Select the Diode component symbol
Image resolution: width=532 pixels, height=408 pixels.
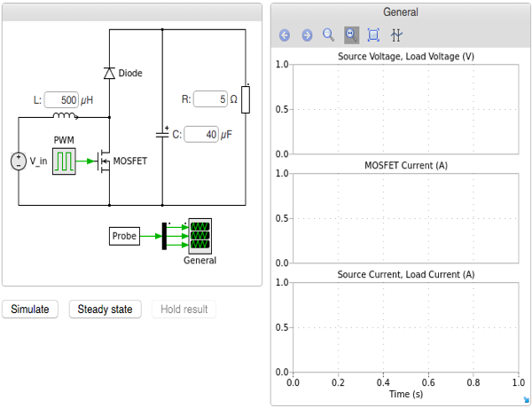tap(109, 73)
